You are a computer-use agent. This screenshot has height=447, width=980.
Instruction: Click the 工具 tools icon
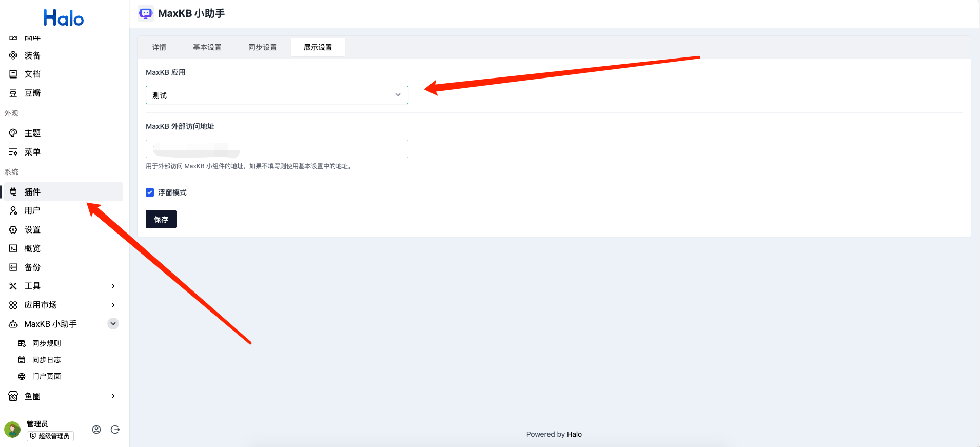click(13, 286)
